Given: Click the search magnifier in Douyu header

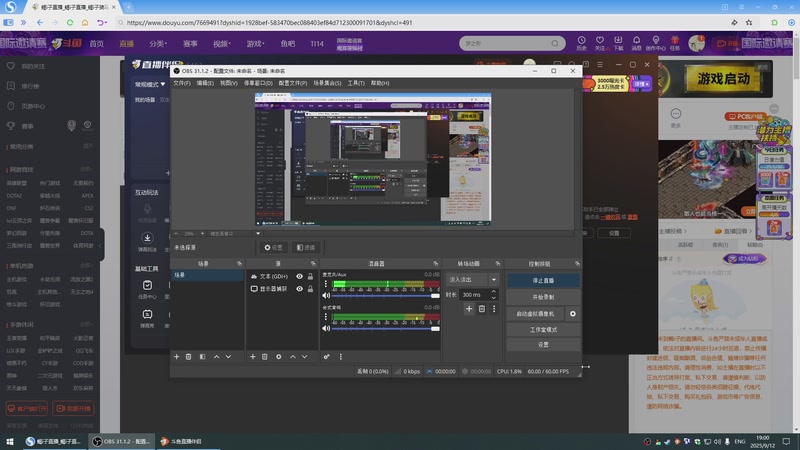Looking at the screenshot, I should coord(555,43).
